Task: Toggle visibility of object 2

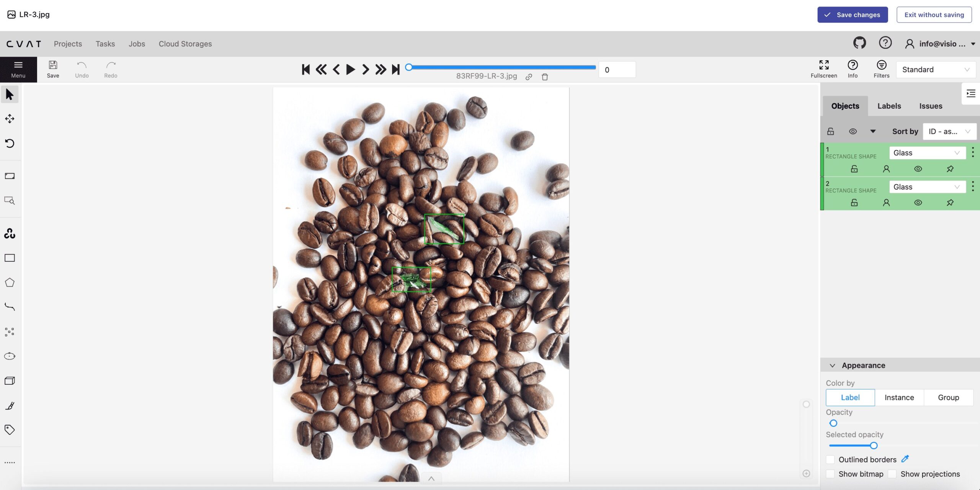Action: [918, 202]
